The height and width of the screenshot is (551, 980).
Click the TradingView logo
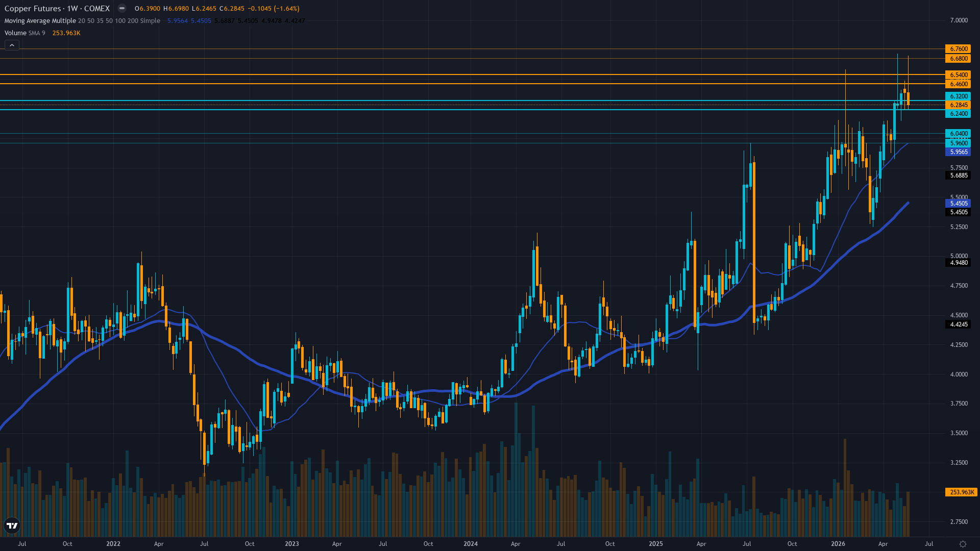[12, 525]
